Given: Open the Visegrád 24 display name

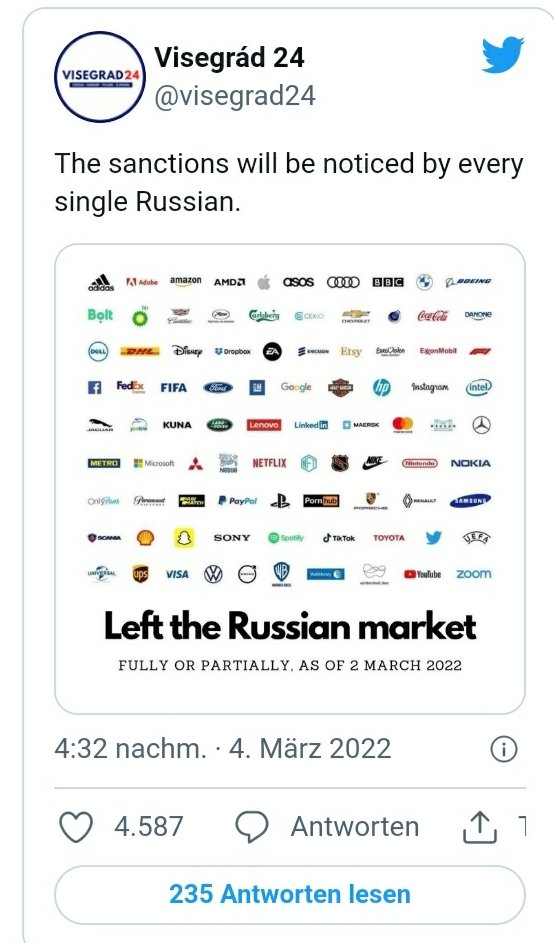Looking at the screenshot, I should pyautogui.click(x=229, y=58).
